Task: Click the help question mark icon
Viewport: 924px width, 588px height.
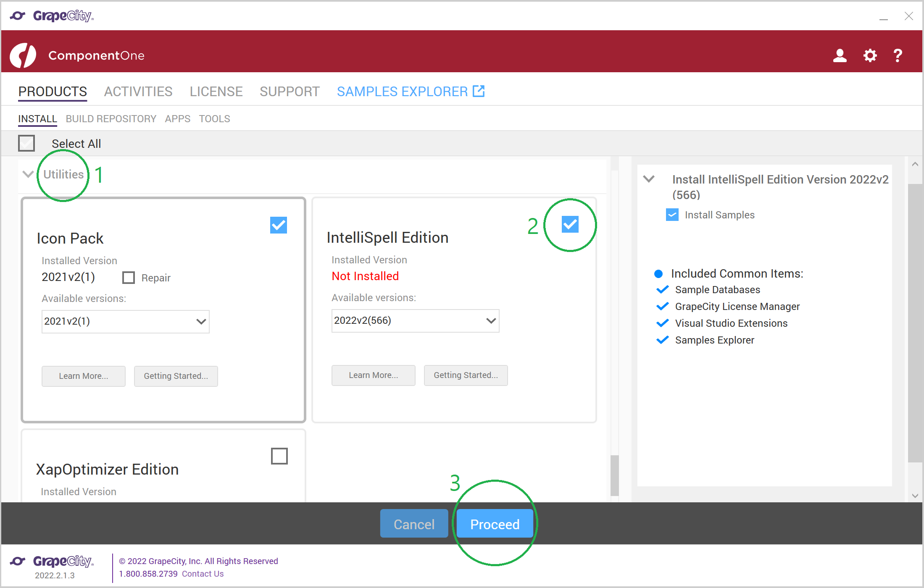Action: (x=898, y=55)
